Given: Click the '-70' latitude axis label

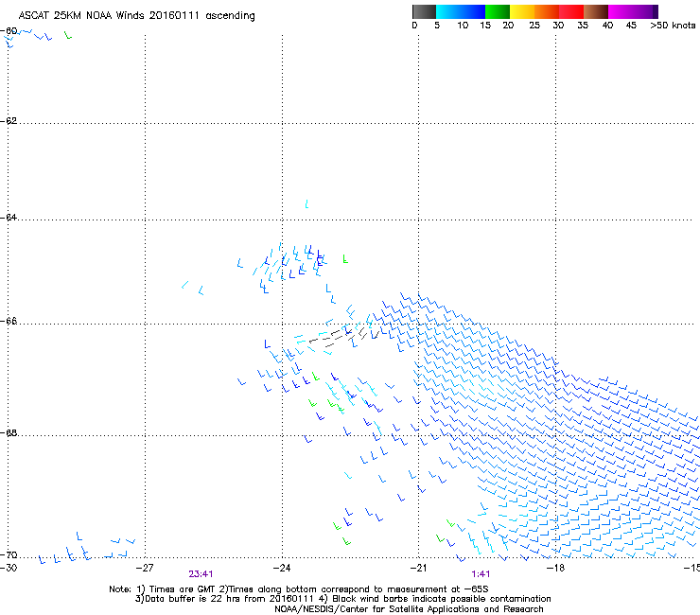Looking at the screenshot, I should (9, 554).
